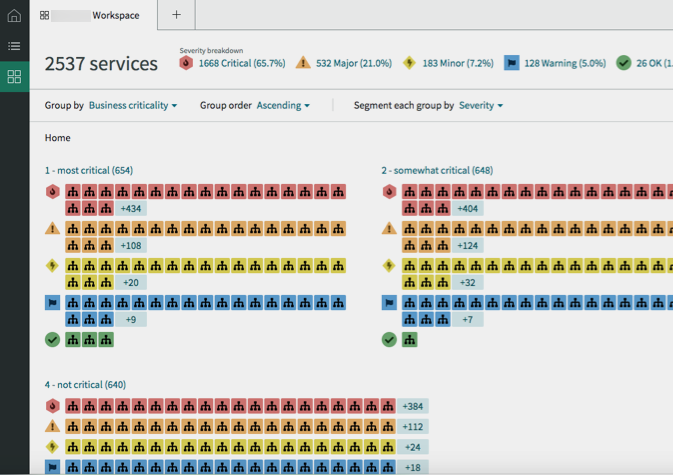Open Segment each group by Severity dropdown
The image size is (673, 475).
[x=481, y=106]
